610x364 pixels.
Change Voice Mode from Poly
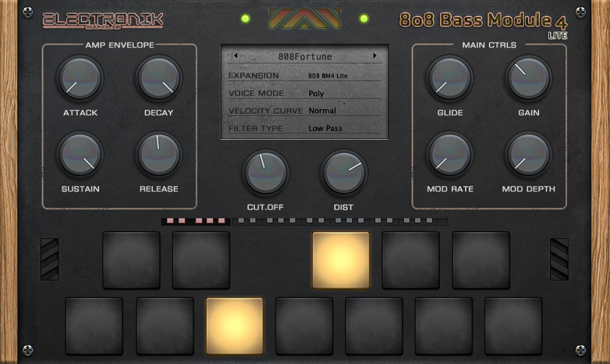316,94
